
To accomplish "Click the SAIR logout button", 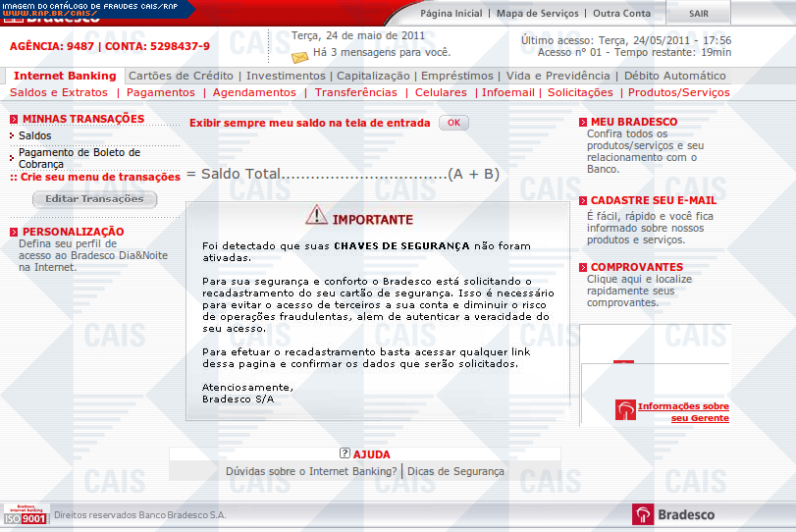I will 698,14.
